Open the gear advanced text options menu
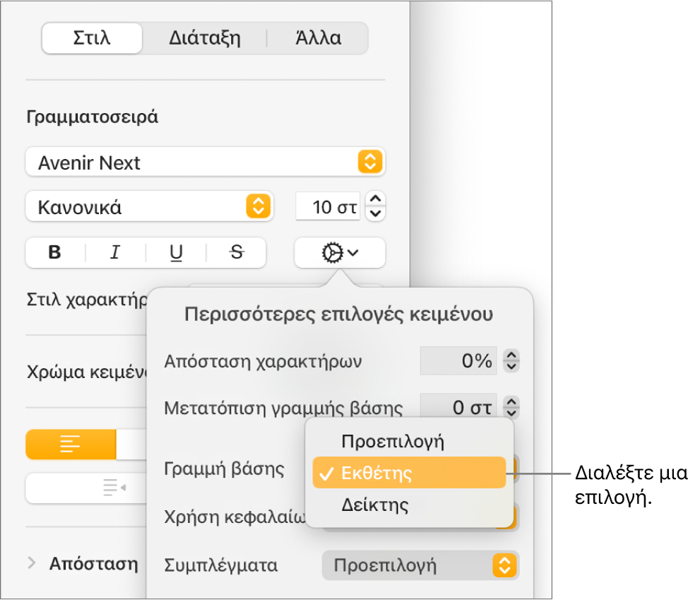This screenshot has width=700, height=600. pos(340,253)
